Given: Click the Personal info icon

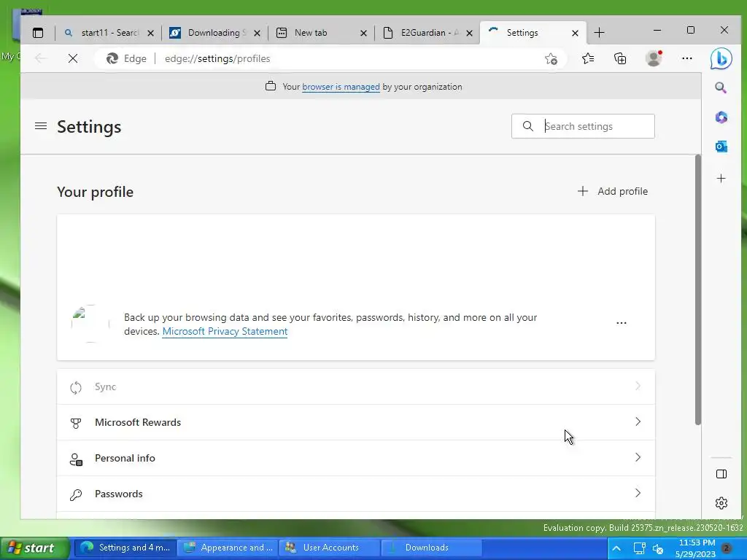Looking at the screenshot, I should [x=76, y=459].
